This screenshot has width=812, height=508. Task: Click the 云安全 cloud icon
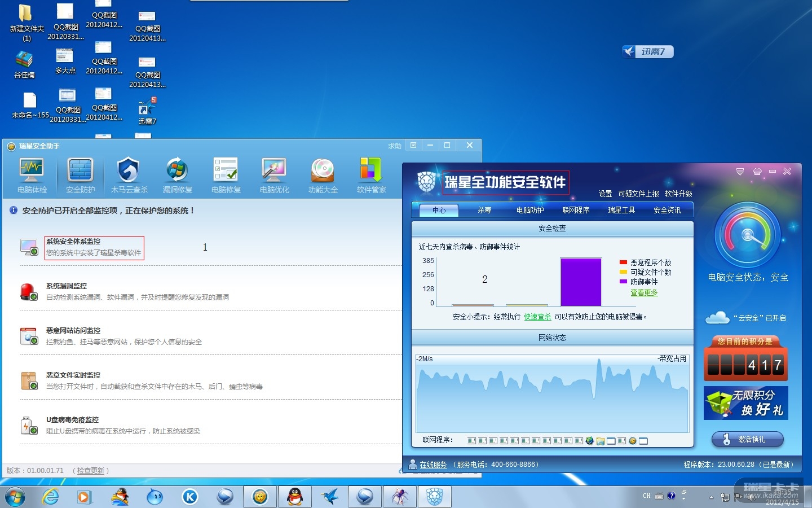[x=717, y=317]
